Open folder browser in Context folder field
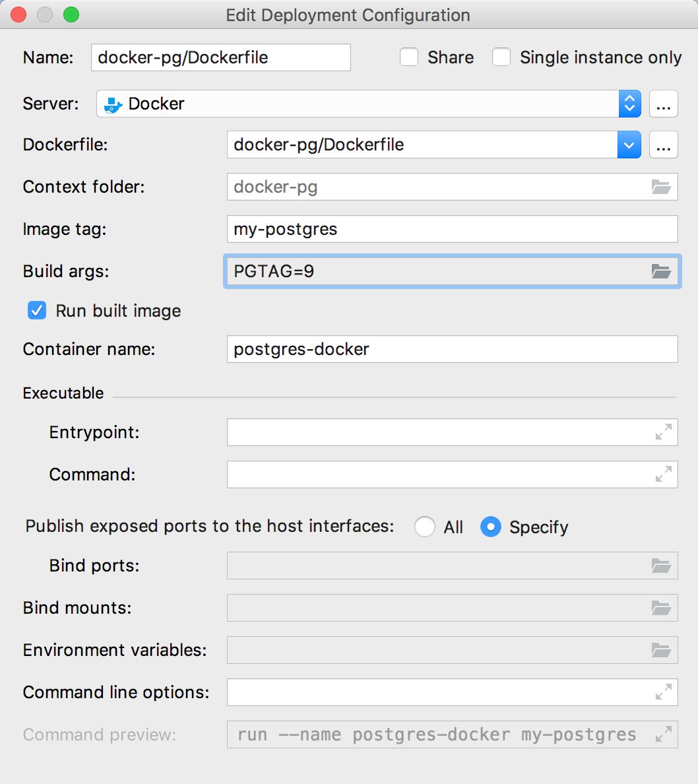Screen dimensions: 698x784 click(661, 187)
